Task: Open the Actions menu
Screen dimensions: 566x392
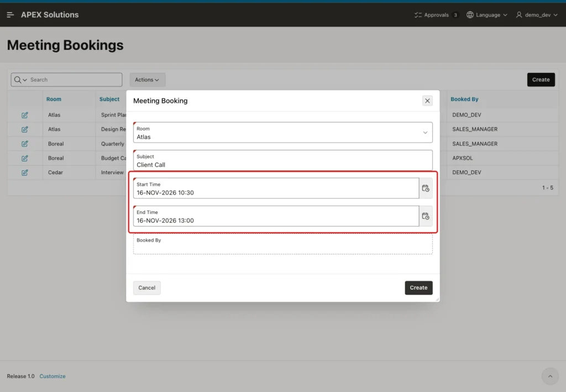Action: [147, 80]
